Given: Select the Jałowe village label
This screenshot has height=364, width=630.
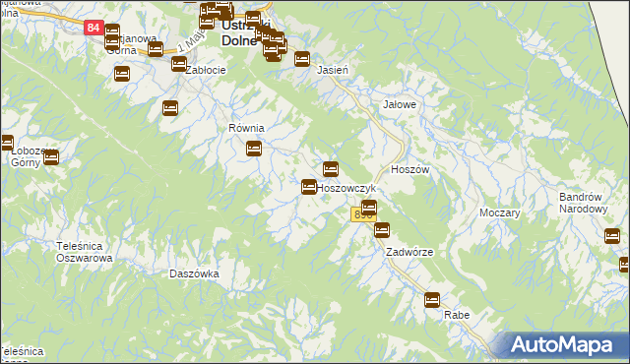Looking at the screenshot, I should pyautogui.click(x=400, y=104).
